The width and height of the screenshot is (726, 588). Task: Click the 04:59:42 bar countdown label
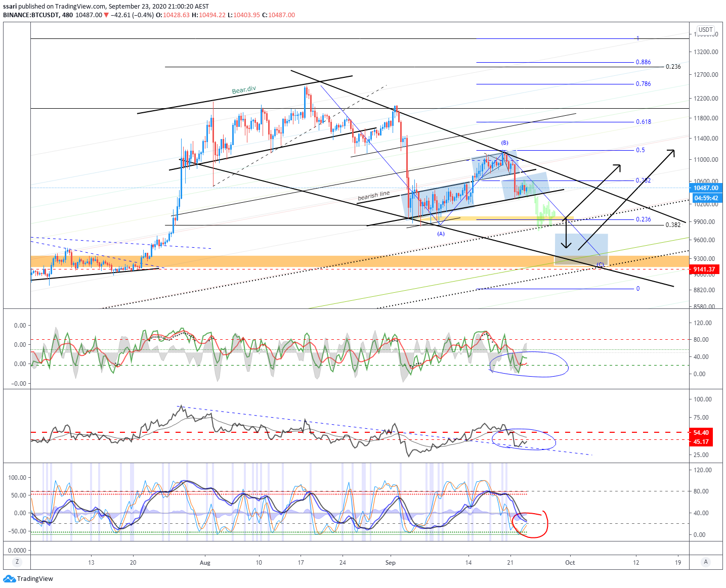(x=706, y=198)
